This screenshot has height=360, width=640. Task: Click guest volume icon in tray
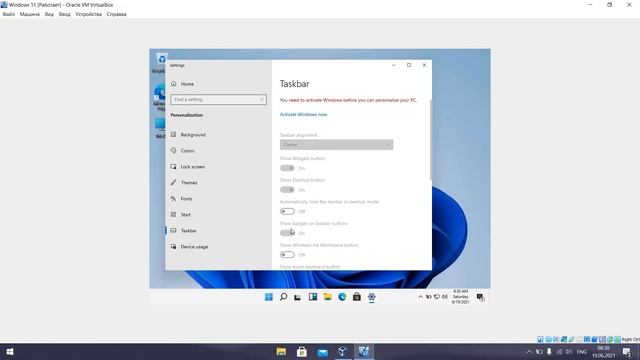(444, 297)
